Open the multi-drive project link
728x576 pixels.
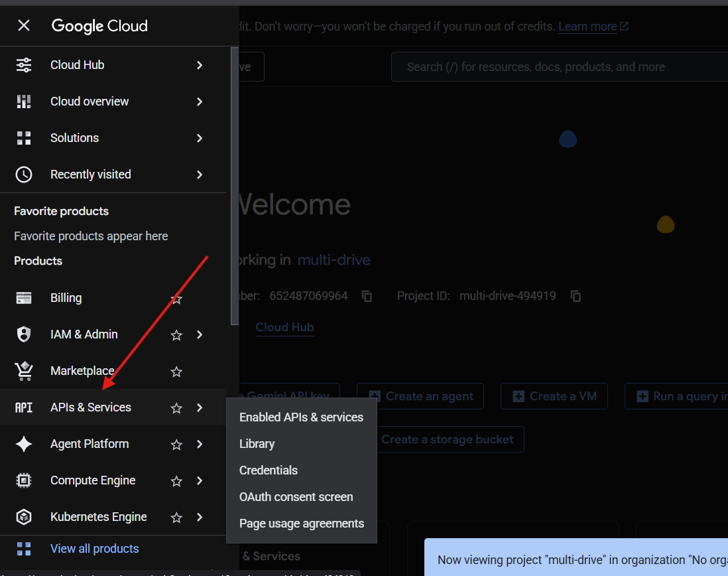(x=334, y=259)
